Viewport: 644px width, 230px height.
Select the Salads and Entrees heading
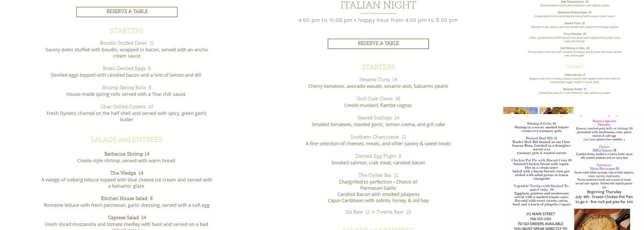[x=126, y=140]
